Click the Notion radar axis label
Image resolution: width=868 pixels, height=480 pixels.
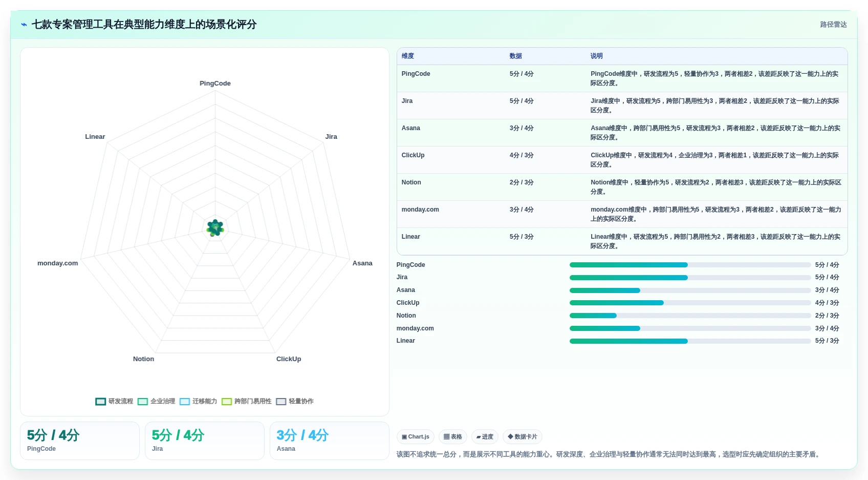tap(143, 359)
